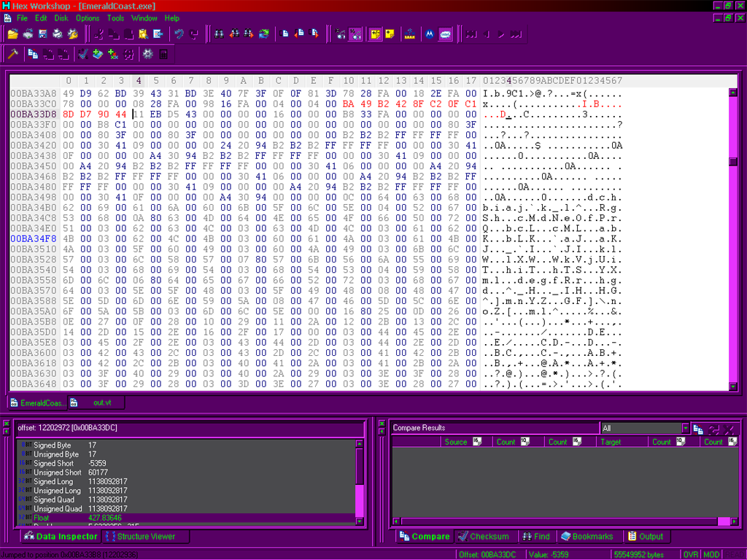Click the blue 00BA34F8 offset label
This screenshot has height=560, width=747.
(x=34, y=238)
